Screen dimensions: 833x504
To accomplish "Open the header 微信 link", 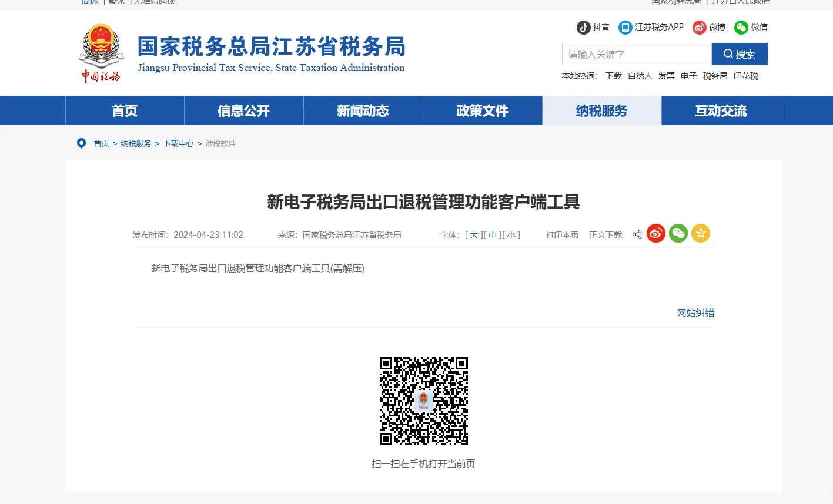I will point(751,27).
